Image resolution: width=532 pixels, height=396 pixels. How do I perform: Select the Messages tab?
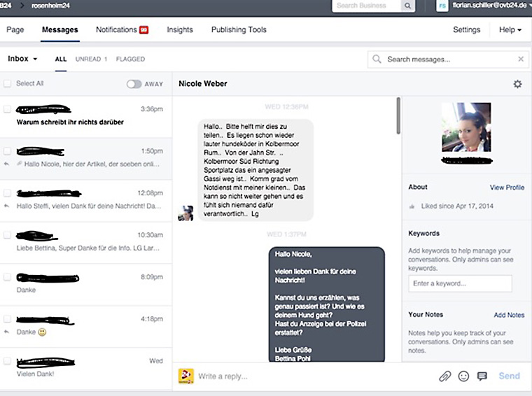[x=60, y=30]
